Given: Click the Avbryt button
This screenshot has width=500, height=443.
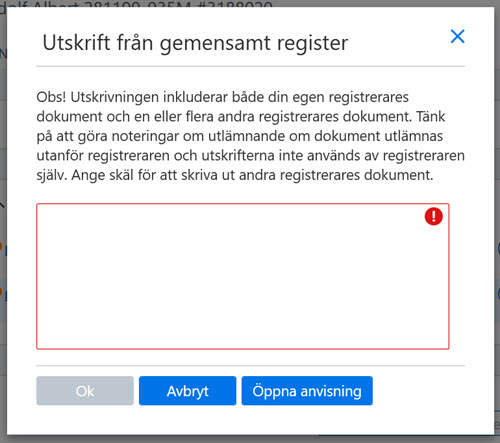Looking at the screenshot, I should pyautogui.click(x=188, y=391).
